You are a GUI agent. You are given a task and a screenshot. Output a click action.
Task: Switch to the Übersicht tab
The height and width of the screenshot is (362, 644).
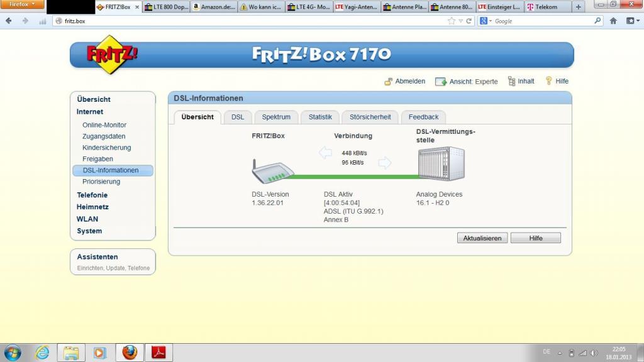197,117
